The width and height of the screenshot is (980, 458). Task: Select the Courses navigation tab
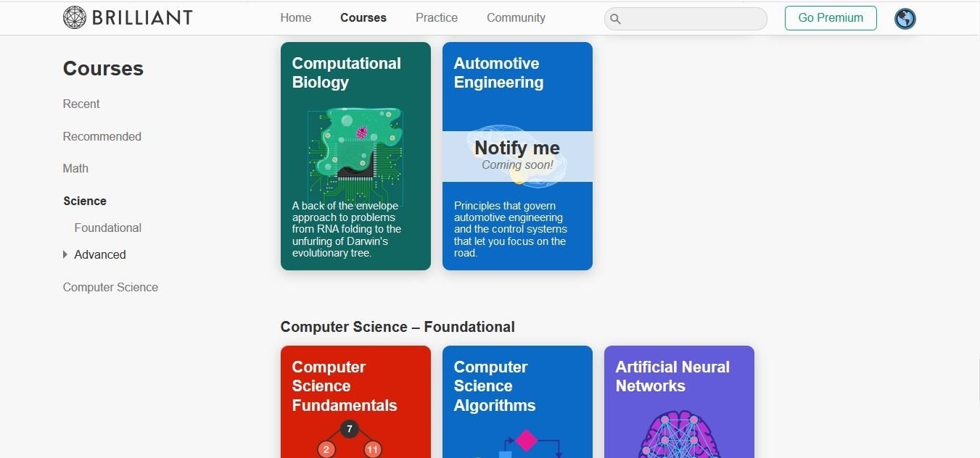(x=363, y=17)
